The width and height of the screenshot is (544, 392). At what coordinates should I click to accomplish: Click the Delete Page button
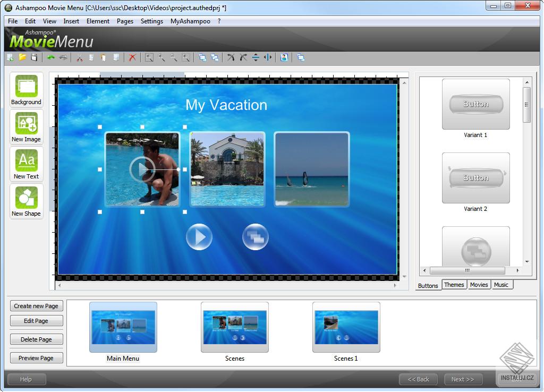[36, 339]
